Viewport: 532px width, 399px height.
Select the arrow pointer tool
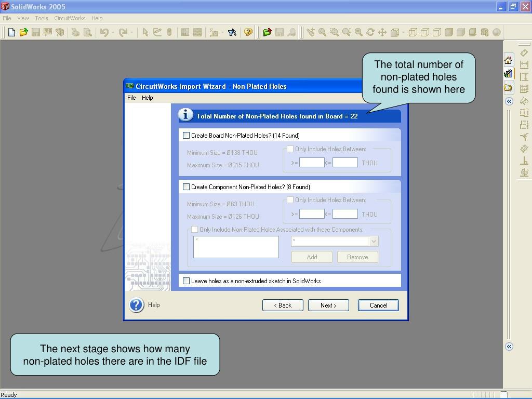point(145,32)
